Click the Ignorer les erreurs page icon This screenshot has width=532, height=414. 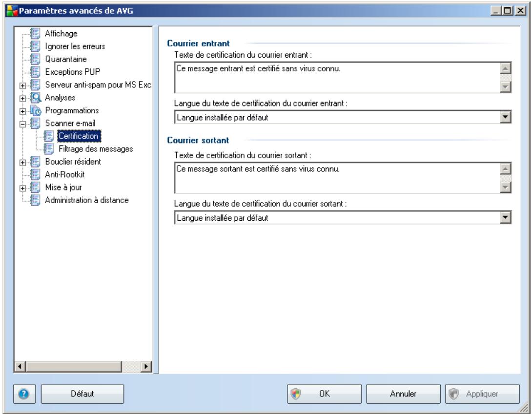click(35, 46)
